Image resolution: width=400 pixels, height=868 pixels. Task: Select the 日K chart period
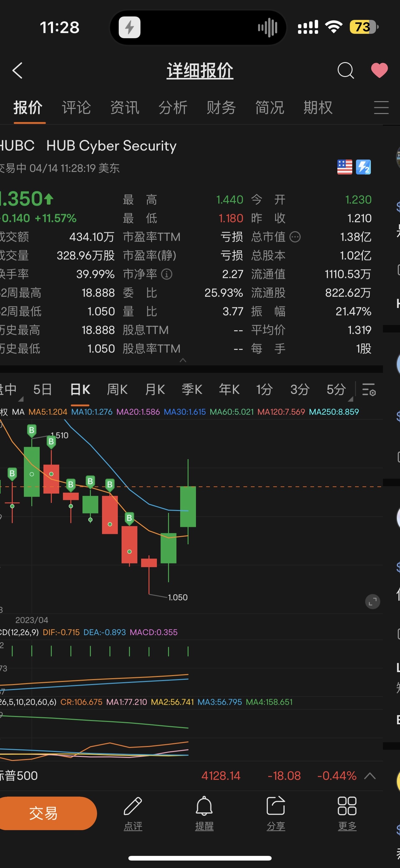coord(80,390)
